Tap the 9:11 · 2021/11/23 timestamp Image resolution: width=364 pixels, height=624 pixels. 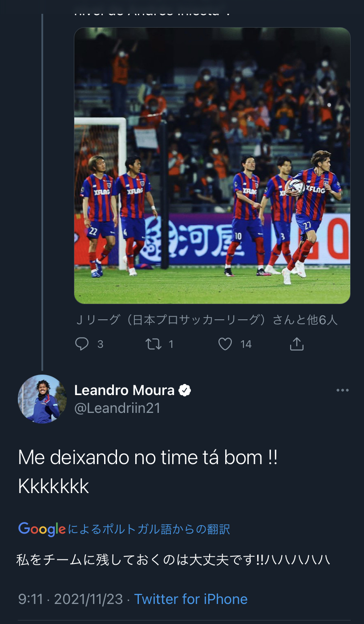(70, 599)
